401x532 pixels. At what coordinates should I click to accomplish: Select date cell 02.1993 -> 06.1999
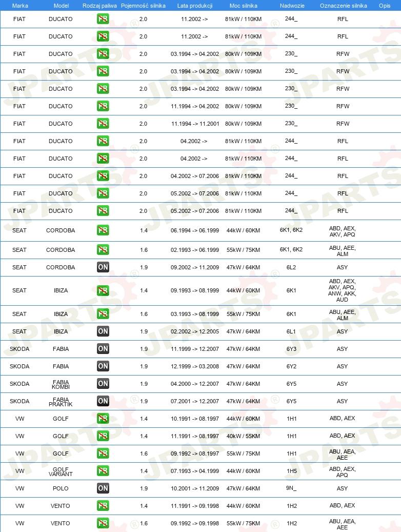(x=195, y=250)
